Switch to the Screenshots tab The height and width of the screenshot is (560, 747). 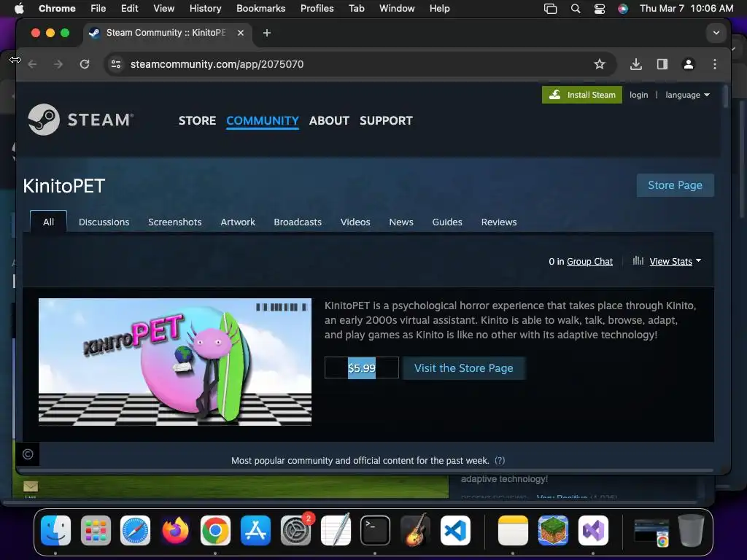(175, 222)
